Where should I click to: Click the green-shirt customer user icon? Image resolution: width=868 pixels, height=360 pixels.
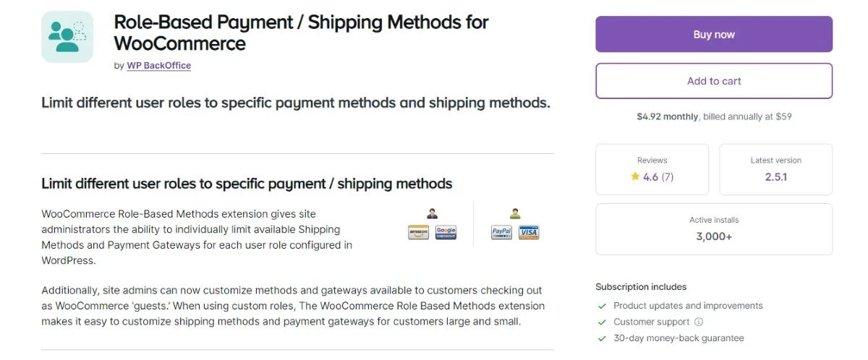coord(515,213)
